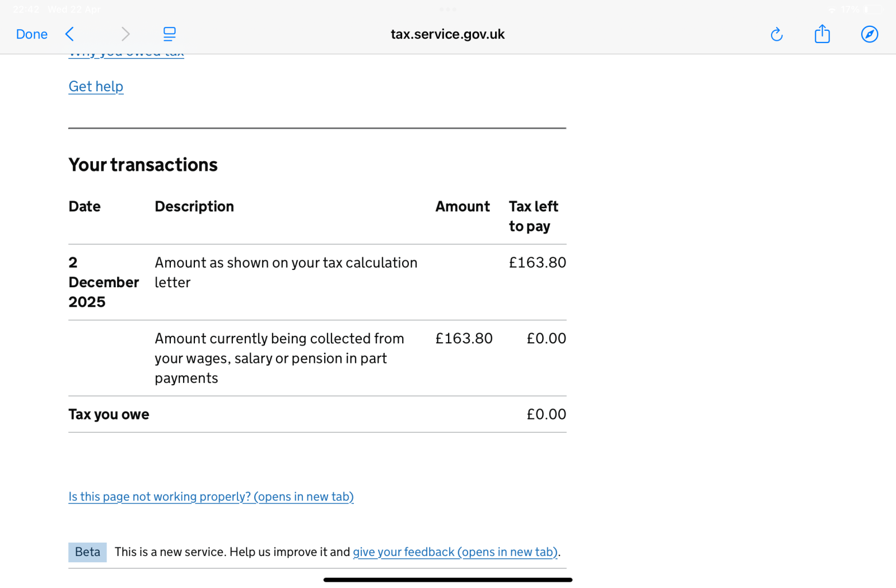The width and height of the screenshot is (896, 588).
Task: Select the '2 December 2025' date cell
Action: (x=103, y=282)
